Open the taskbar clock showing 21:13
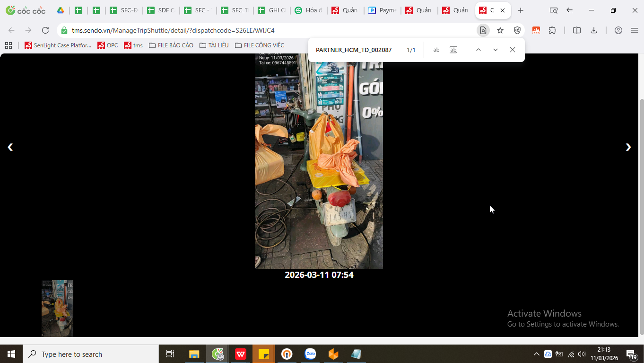The height and width of the screenshot is (363, 644). [x=604, y=354]
